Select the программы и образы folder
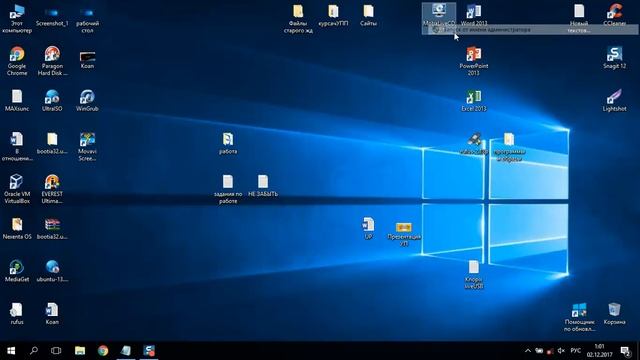 tap(509, 147)
